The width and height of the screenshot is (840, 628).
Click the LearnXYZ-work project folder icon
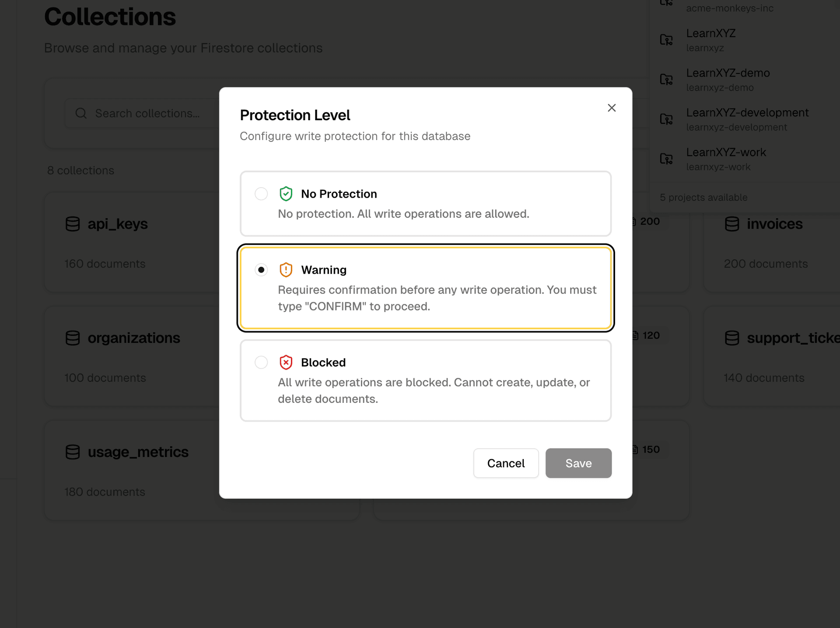click(x=666, y=159)
